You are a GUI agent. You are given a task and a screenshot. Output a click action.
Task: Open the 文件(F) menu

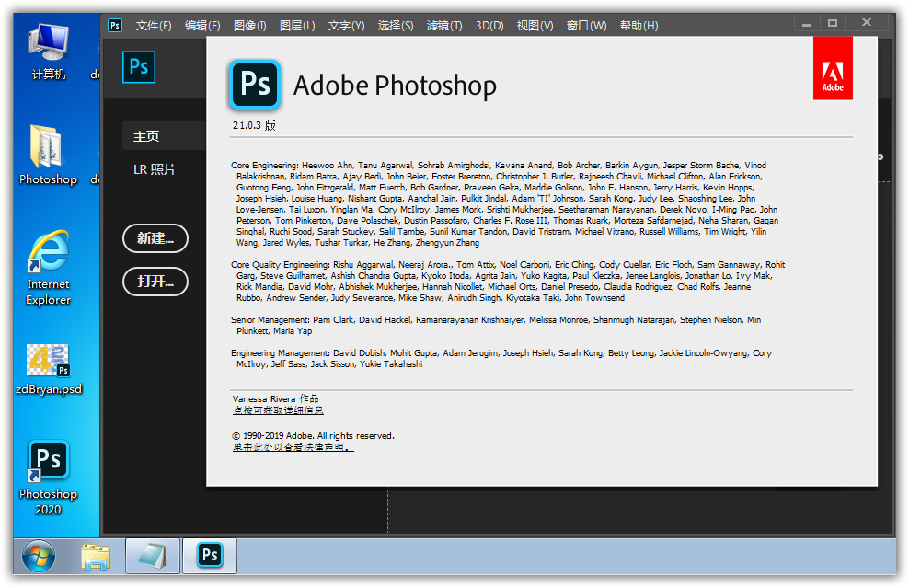(x=154, y=26)
